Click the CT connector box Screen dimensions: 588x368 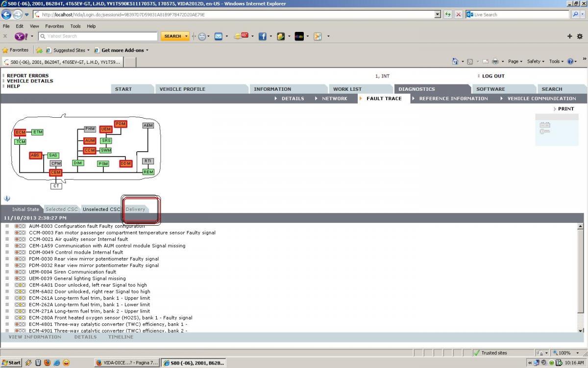pyautogui.click(x=56, y=186)
